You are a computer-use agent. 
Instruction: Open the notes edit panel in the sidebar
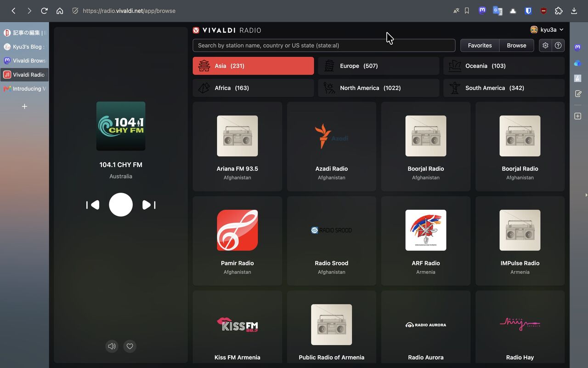(x=578, y=93)
